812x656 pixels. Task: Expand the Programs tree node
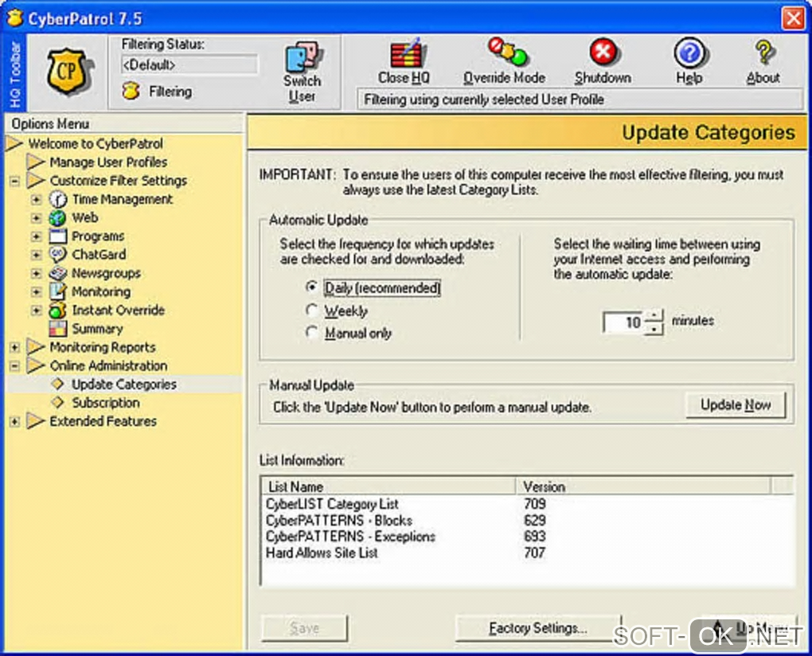pos(36,236)
